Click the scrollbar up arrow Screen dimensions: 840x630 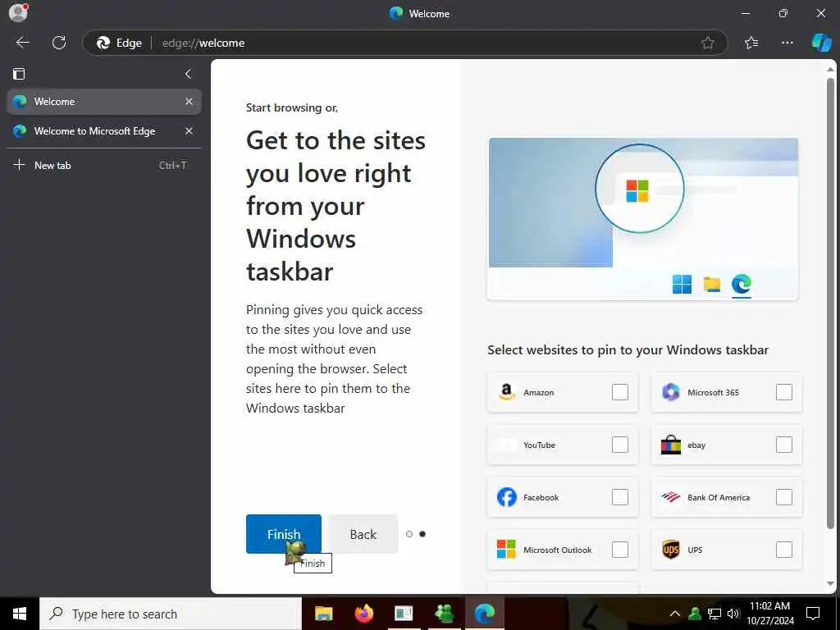830,69
